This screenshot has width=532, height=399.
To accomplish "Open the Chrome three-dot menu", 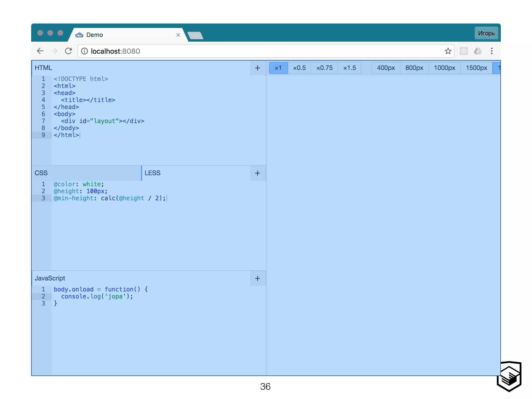I will (491, 51).
